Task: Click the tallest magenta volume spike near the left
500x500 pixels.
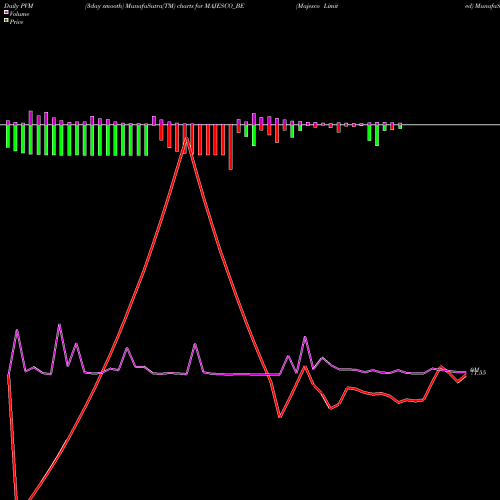Action: tap(59, 325)
